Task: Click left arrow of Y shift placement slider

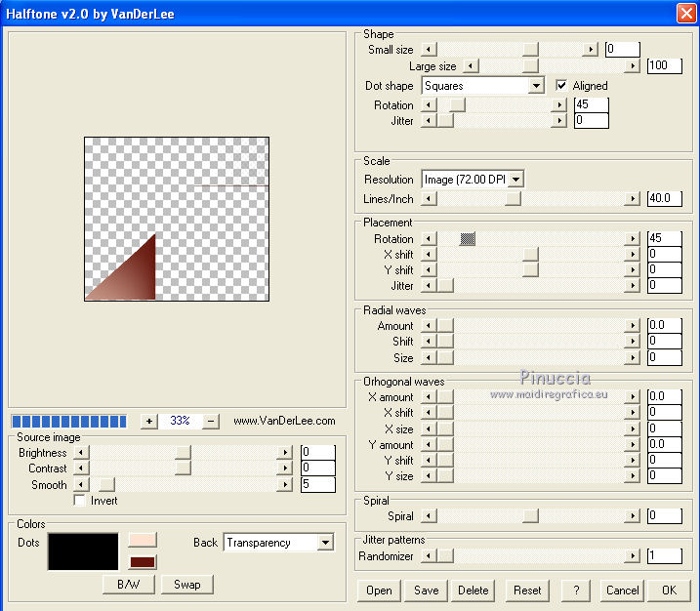Action: pyautogui.click(x=429, y=270)
